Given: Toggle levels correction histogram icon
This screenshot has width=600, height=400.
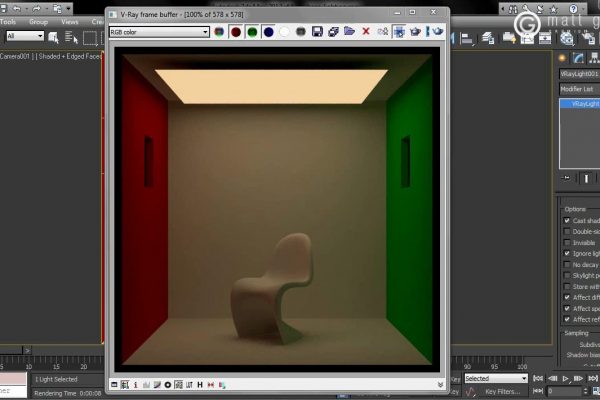Looking at the screenshot, I should click(x=146, y=385).
